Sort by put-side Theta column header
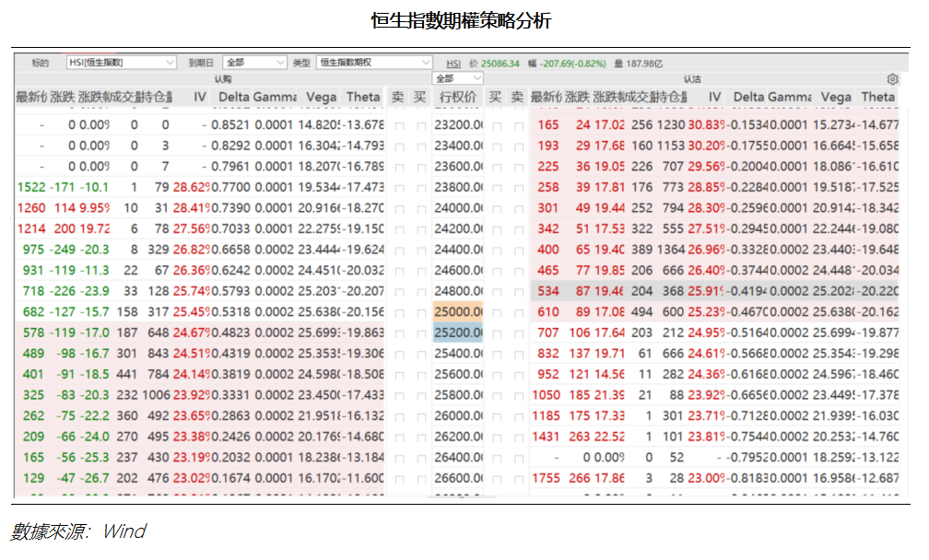 pyautogui.click(x=878, y=97)
